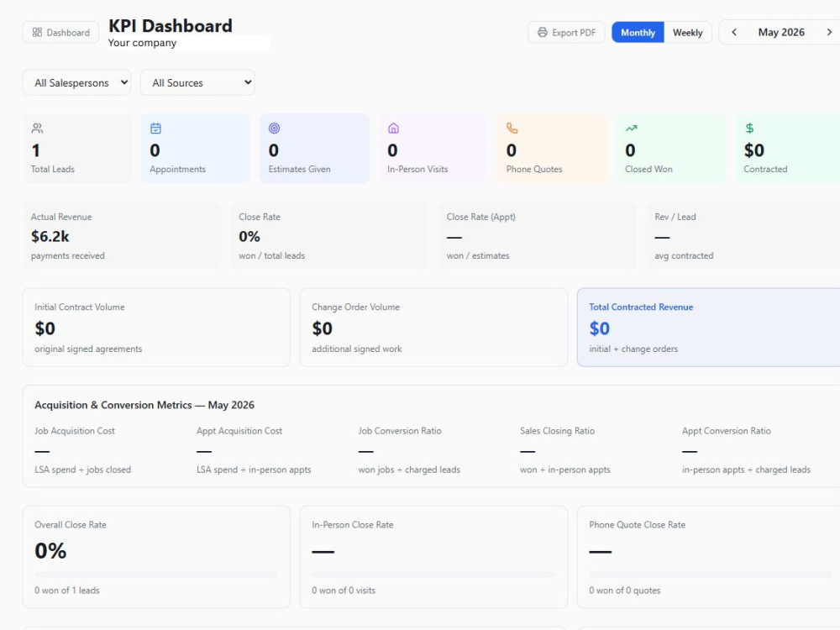This screenshot has width=840, height=630.
Task: Click the Rev / Lead label
Action: (675, 217)
